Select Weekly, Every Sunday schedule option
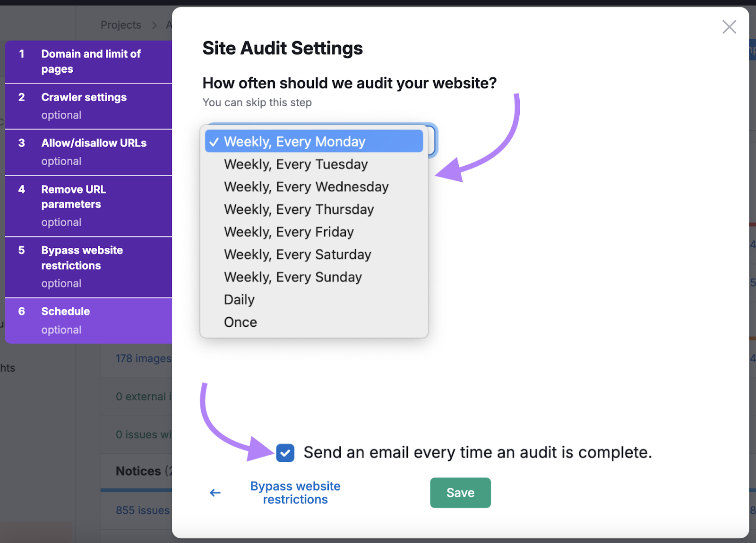Image resolution: width=756 pixels, height=543 pixels. pyautogui.click(x=292, y=277)
